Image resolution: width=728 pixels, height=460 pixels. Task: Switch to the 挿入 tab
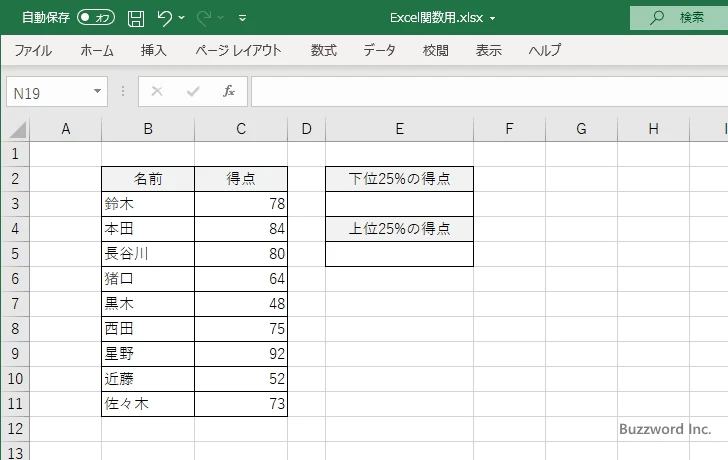[x=154, y=50]
